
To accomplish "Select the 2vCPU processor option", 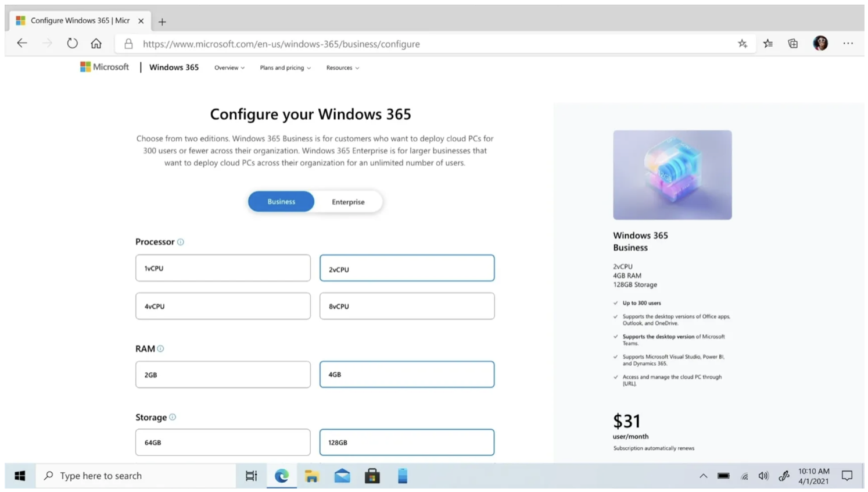I will 407,268.
